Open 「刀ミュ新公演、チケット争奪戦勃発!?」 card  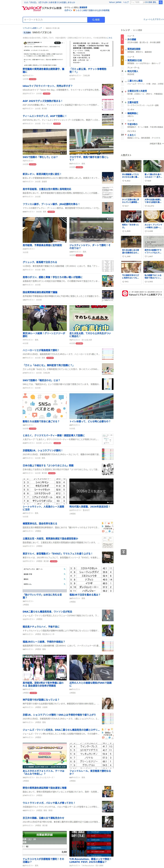coord(88,70)
